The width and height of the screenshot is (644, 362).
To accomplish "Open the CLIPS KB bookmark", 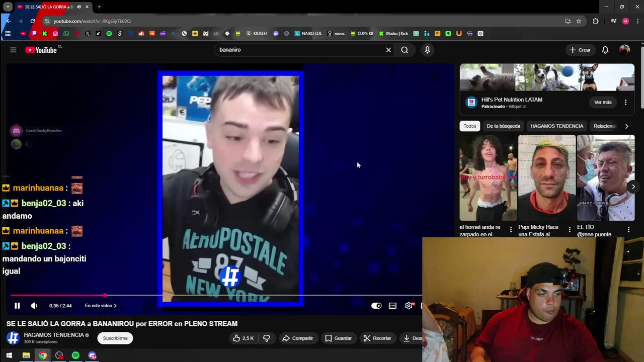I will point(362,34).
